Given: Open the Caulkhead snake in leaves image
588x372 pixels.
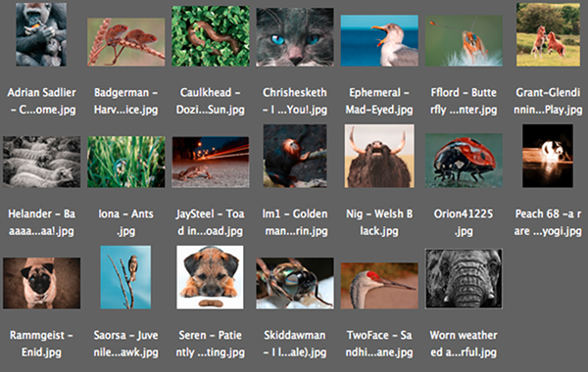Looking at the screenshot, I should tap(211, 36).
